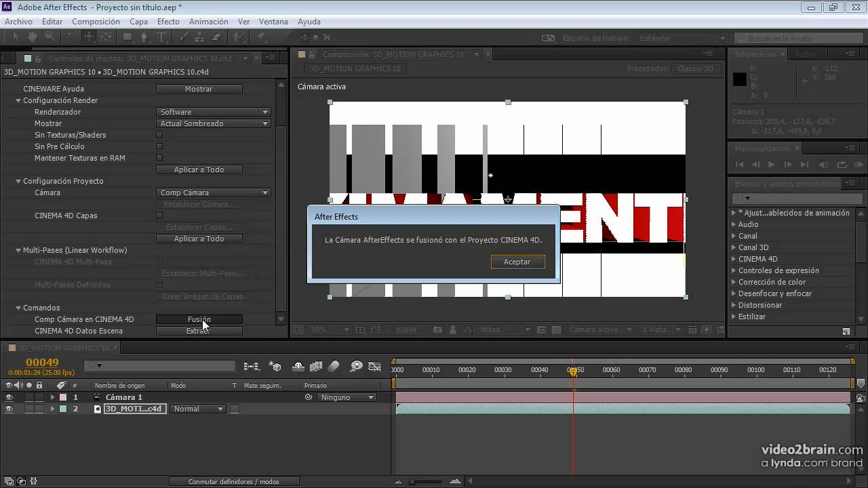868x488 pixels.
Task: Toggle transparency grid in viewer
Action: (557, 330)
